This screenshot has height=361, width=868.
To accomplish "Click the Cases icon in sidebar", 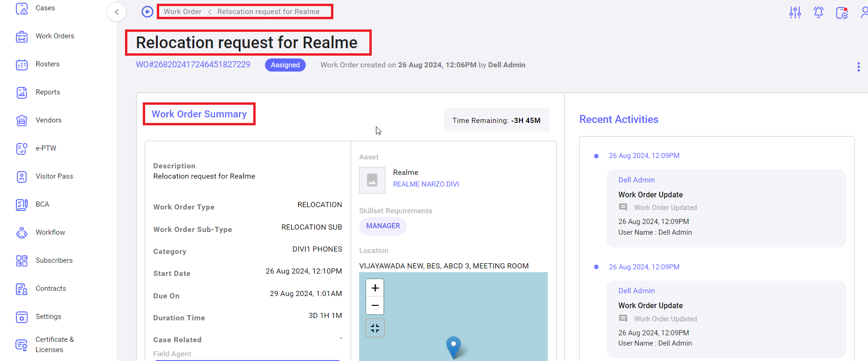I will coord(22,8).
